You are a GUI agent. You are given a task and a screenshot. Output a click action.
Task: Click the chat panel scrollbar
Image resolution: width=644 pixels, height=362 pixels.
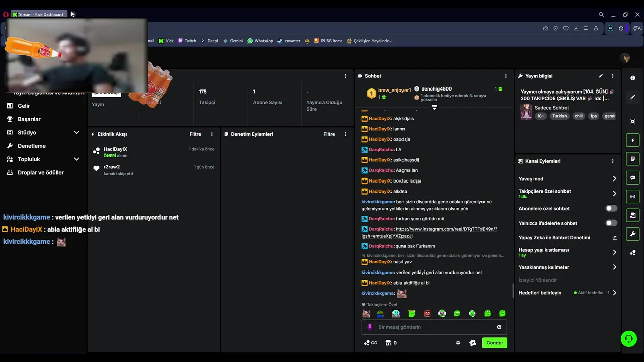coord(513,290)
